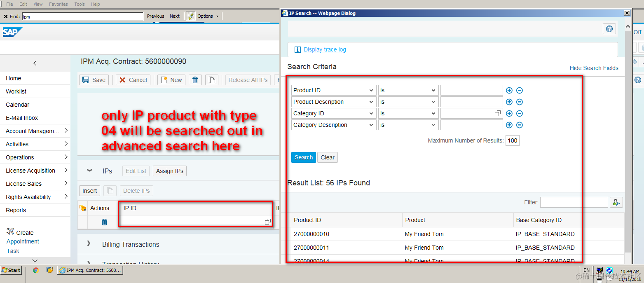Collapse the left navigation with arrow
This screenshot has width=644, height=283.
click(x=35, y=63)
